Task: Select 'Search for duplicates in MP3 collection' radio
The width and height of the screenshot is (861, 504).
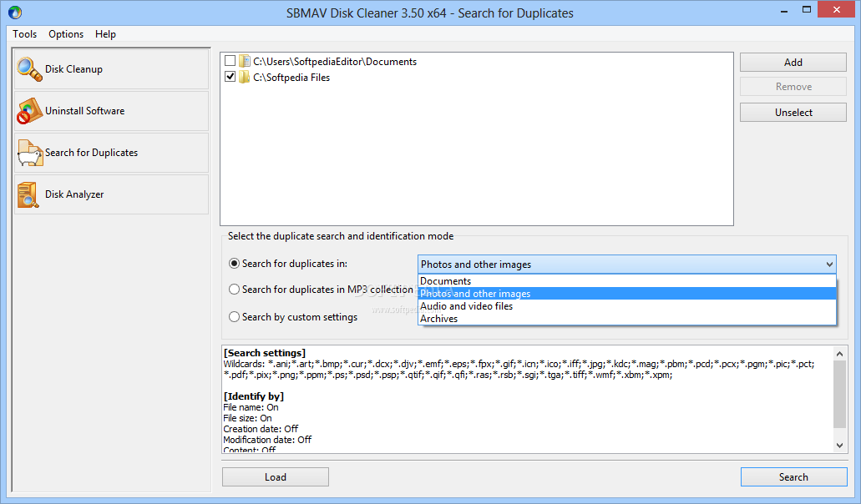Action: tap(234, 289)
